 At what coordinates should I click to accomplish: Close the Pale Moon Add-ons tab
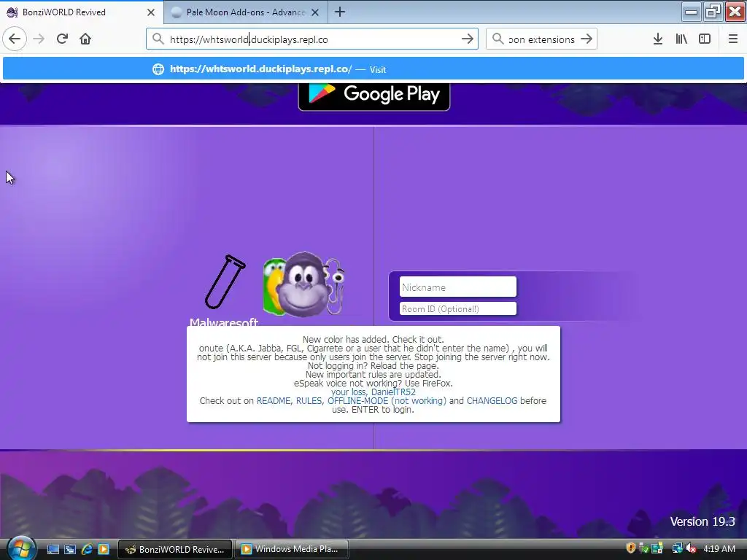click(315, 12)
